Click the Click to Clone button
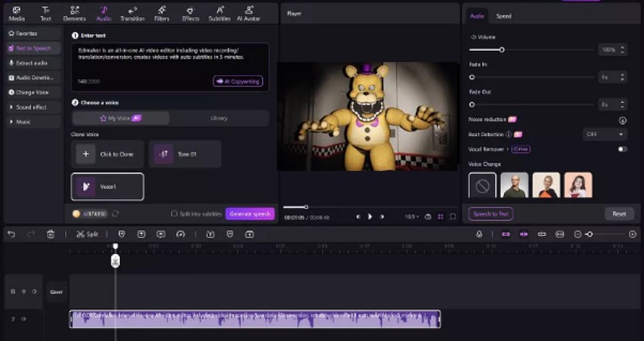The height and width of the screenshot is (341, 644). tap(108, 154)
